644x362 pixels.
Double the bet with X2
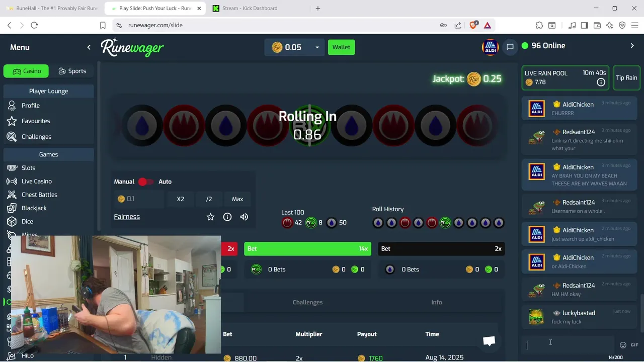181,199
